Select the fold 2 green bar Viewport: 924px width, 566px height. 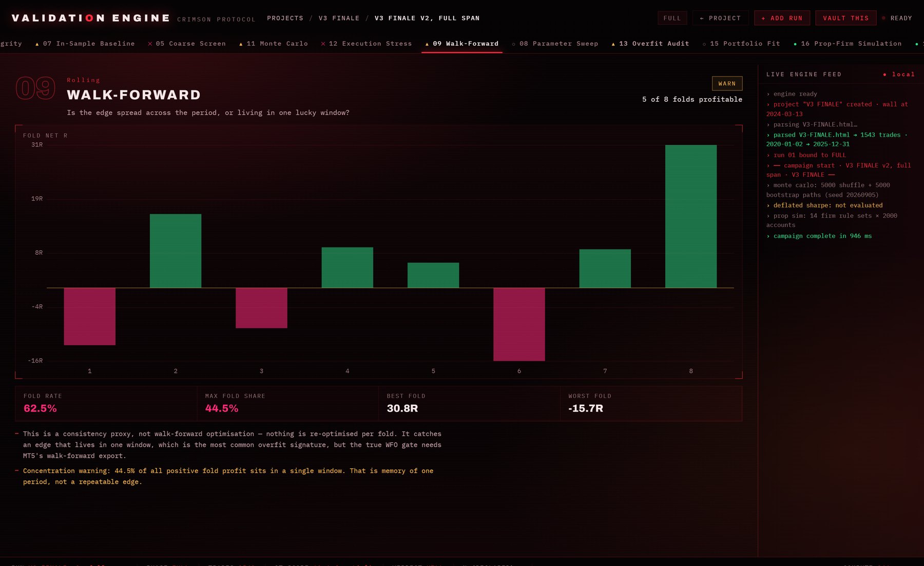[x=176, y=251]
